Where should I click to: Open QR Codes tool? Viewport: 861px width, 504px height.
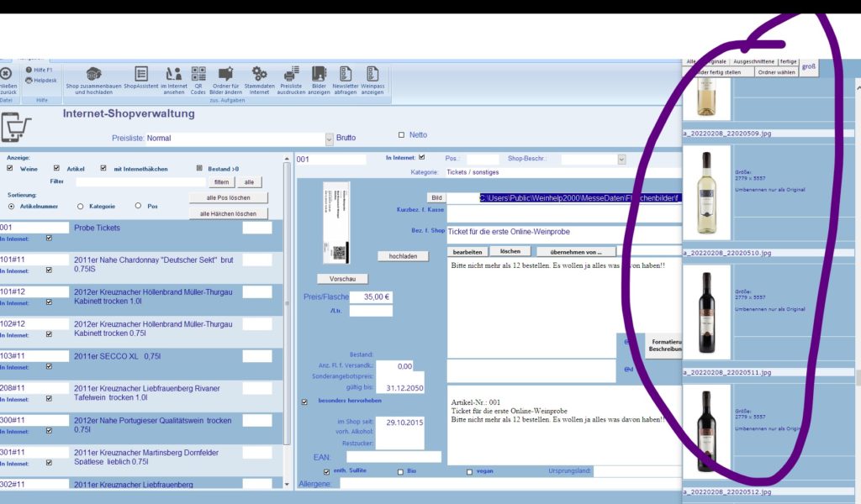point(198,75)
